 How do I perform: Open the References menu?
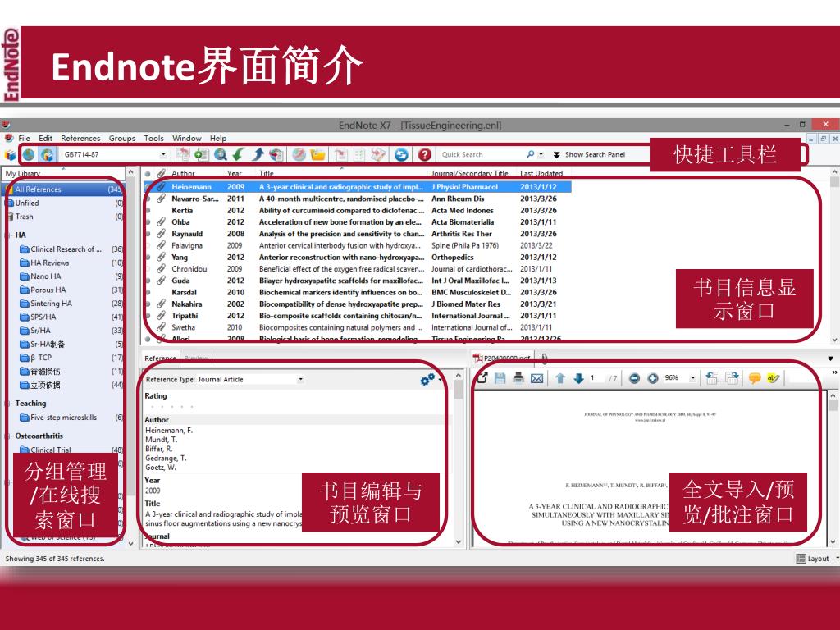(x=80, y=138)
